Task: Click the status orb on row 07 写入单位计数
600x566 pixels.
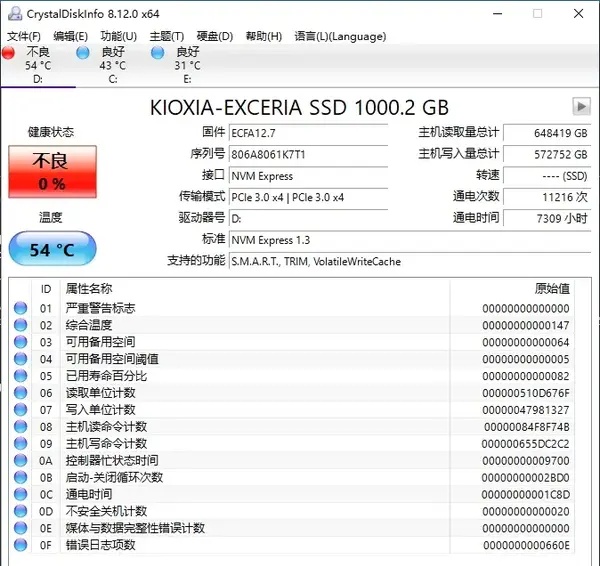Action: [20, 409]
